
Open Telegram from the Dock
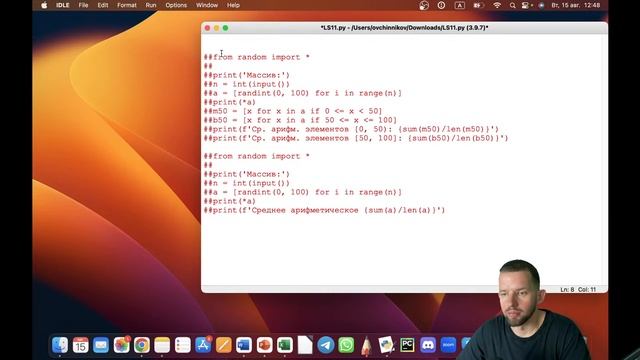tap(326, 345)
